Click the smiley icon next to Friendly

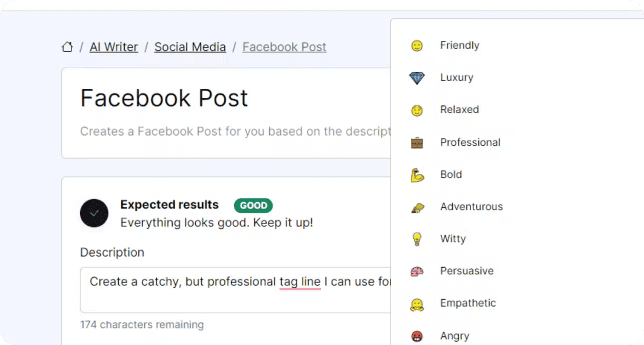pyautogui.click(x=417, y=46)
